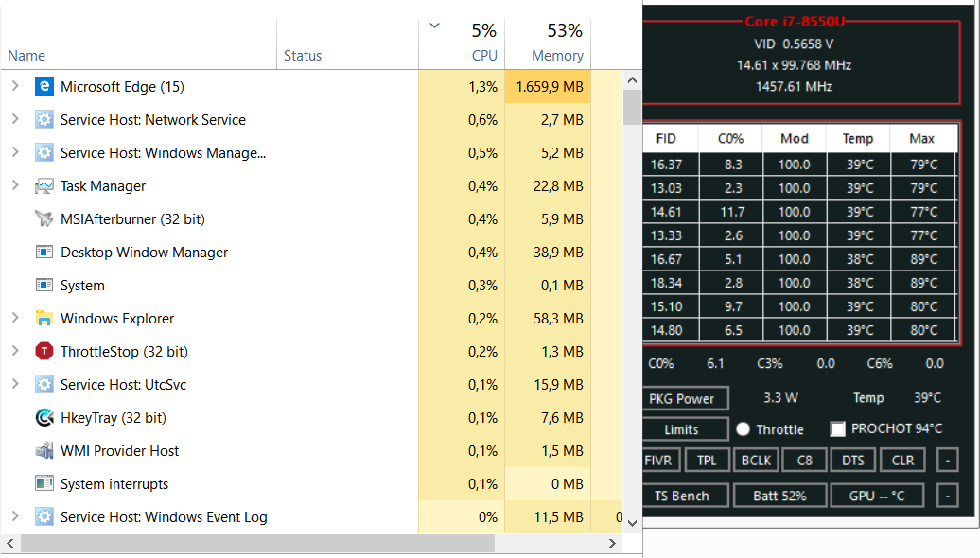The width and height of the screenshot is (980, 558).
Task: Expand the Windows Explorer process row
Action: [x=16, y=318]
